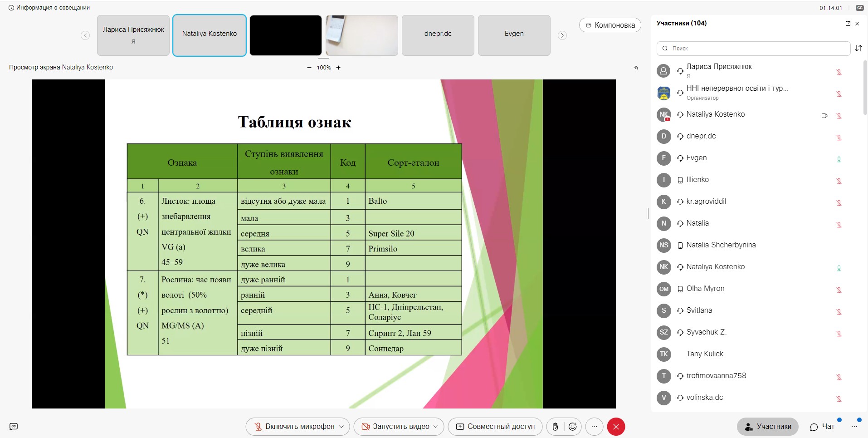Start camera with Запустить видео button
The width and height of the screenshot is (868, 438).
395,427
